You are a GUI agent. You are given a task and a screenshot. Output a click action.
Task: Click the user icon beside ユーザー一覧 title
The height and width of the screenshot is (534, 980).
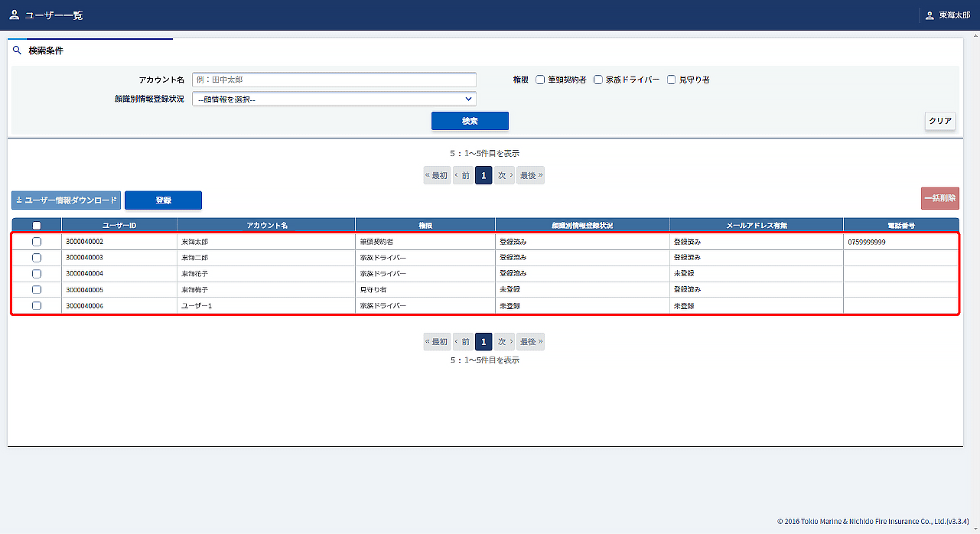(15, 15)
